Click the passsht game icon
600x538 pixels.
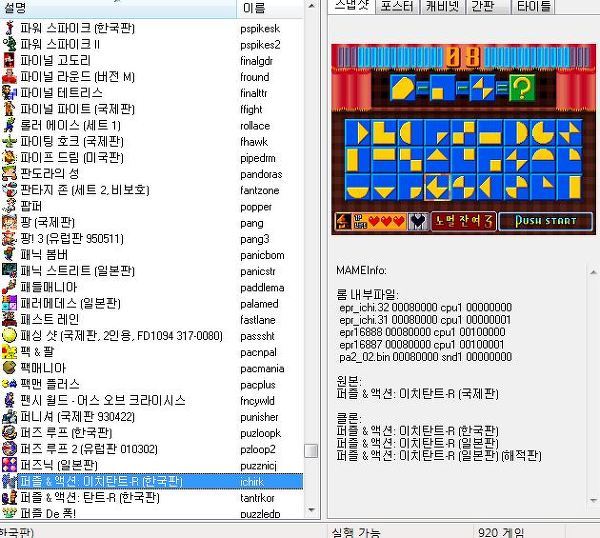coord(9,336)
